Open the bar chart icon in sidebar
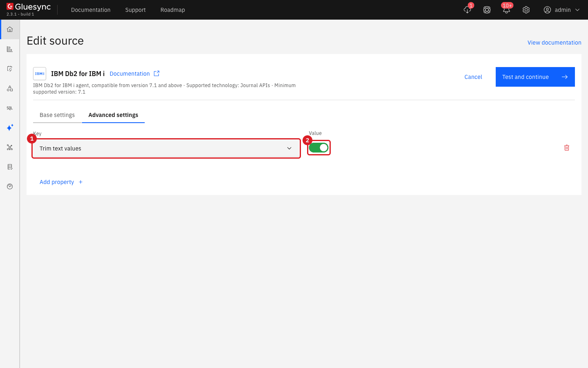The height and width of the screenshot is (368, 588). (10, 49)
